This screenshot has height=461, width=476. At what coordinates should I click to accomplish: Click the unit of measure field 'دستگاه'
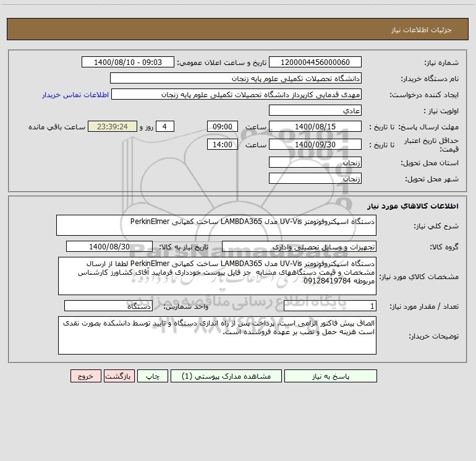(108, 306)
